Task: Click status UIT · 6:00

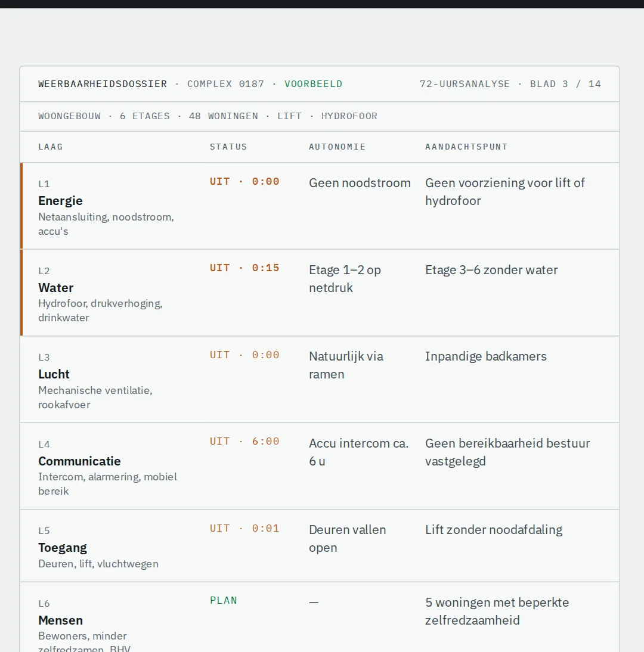Action: click(244, 442)
